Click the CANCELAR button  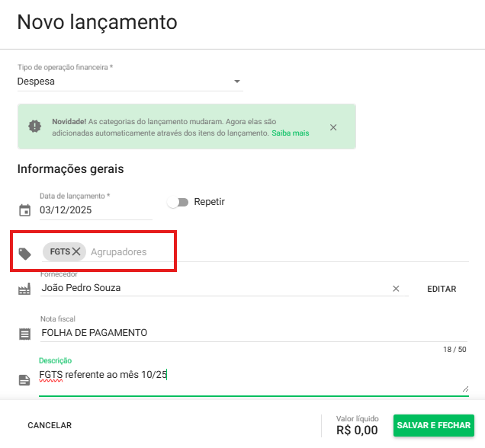tap(50, 426)
